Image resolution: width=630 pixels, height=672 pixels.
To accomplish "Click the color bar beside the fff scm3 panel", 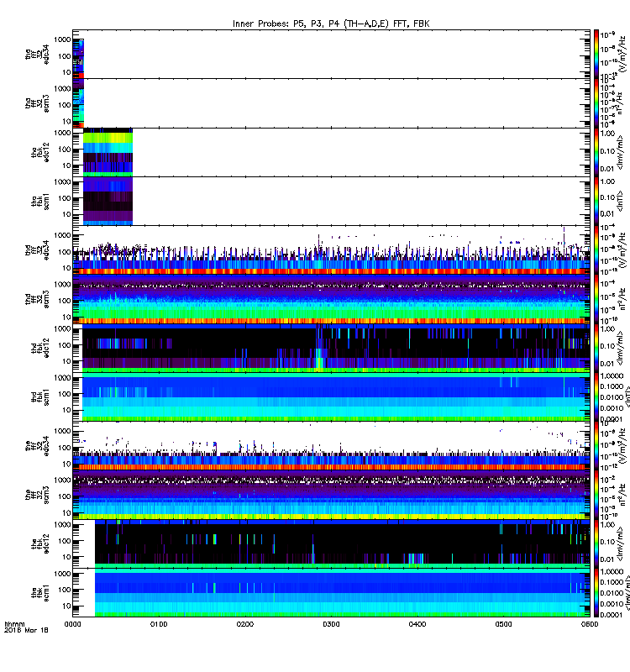I will click(x=596, y=495).
